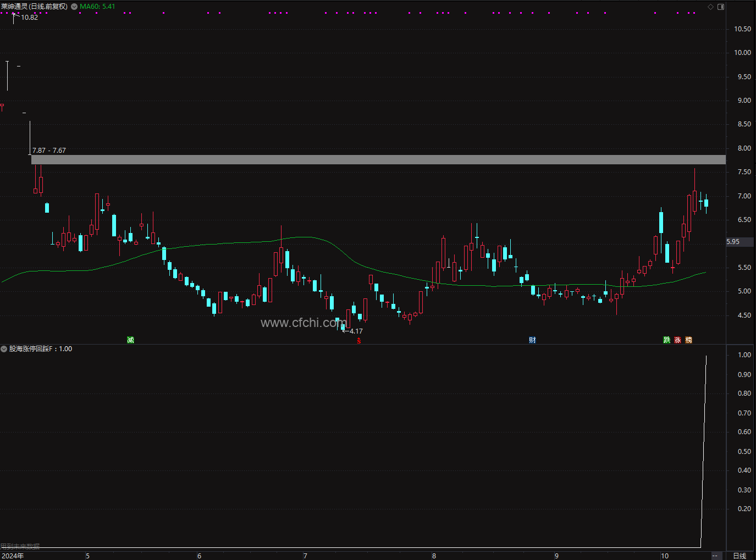
Task: Open main chart indicator dropdown beside 莱绅通灵 title
Action: [74, 7]
